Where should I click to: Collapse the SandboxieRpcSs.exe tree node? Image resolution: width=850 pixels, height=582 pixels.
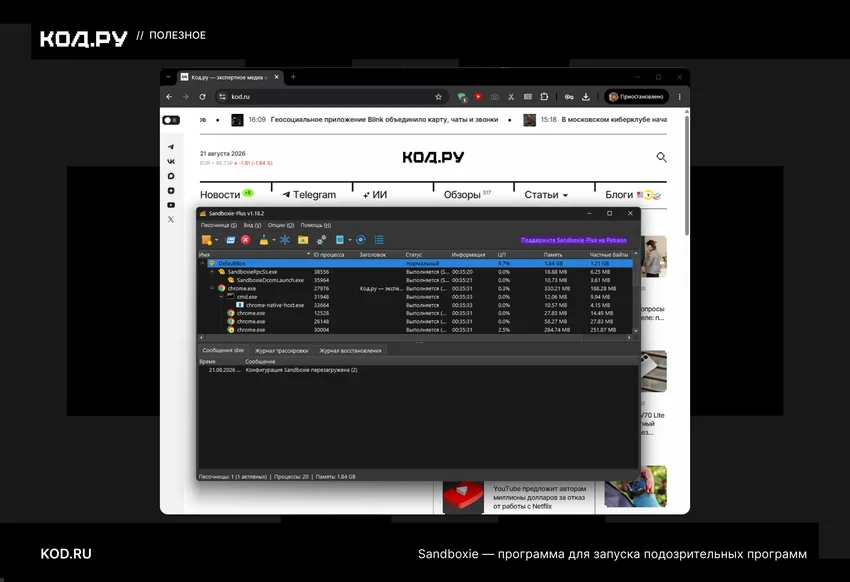[x=211, y=271]
